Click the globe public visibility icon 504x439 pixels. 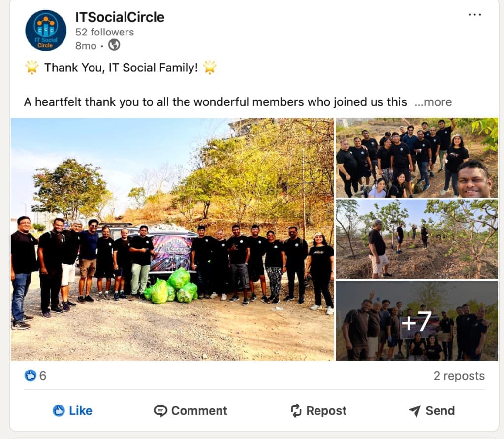pos(114,45)
